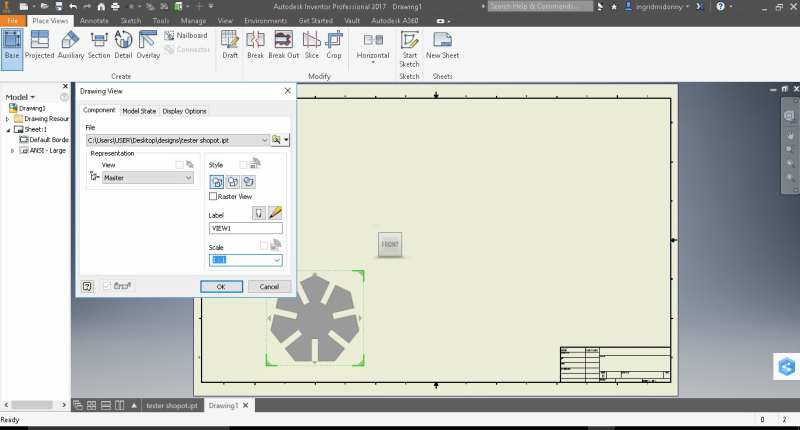Viewport: 800px width, 430px height.
Task: Open the Component tab
Action: [99, 110]
